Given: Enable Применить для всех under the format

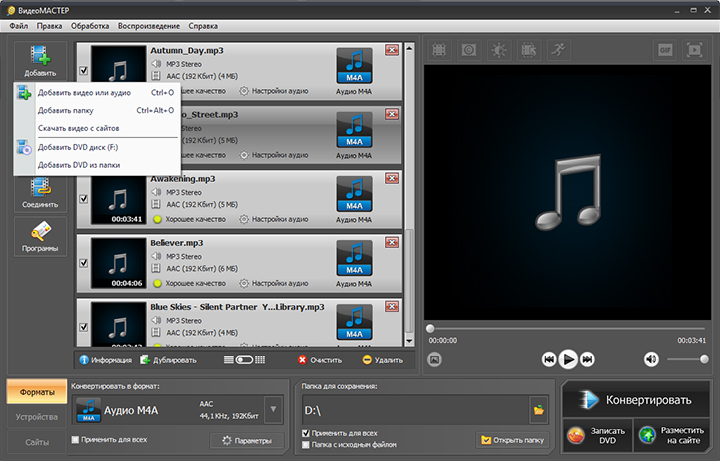Looking at the screenshot, I should click(75, 440).
